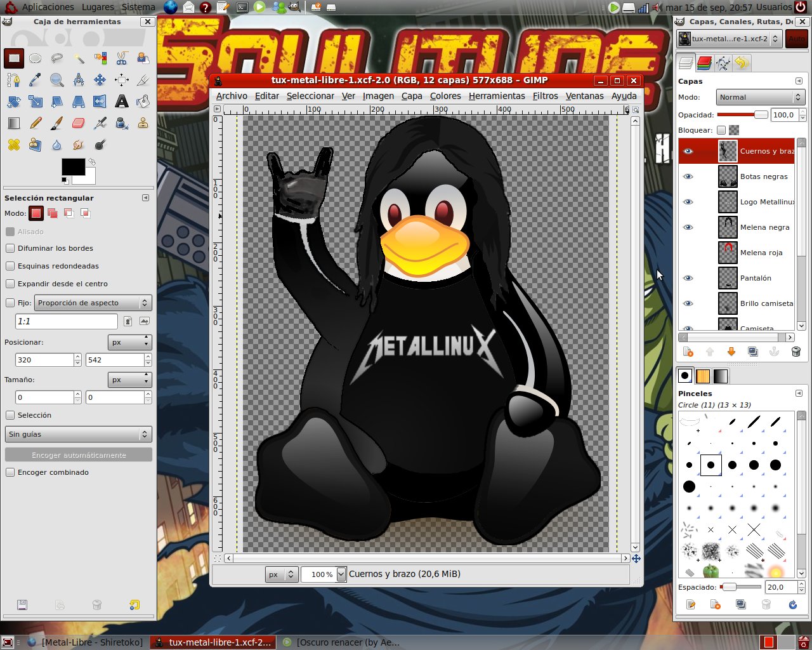
Task: Open the Archivo menu
Action: point(232,96)
